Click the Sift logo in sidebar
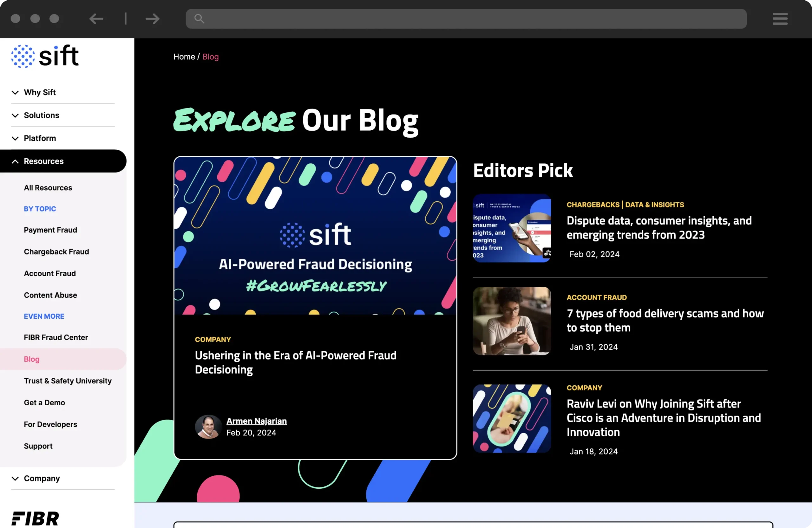812x528 pixels. [45, 56]
